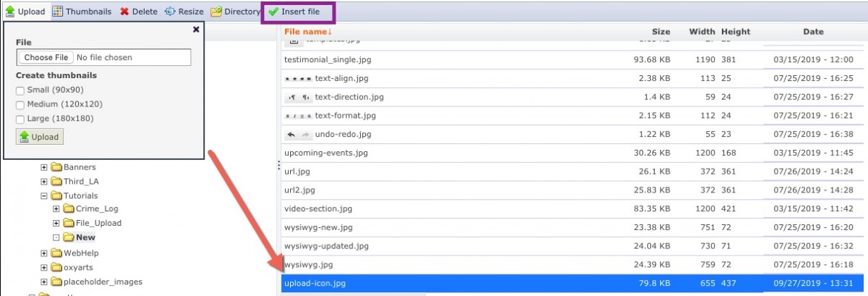
Task: Tick Large (180x180) thumbnail checkbox
Action: 20,119
